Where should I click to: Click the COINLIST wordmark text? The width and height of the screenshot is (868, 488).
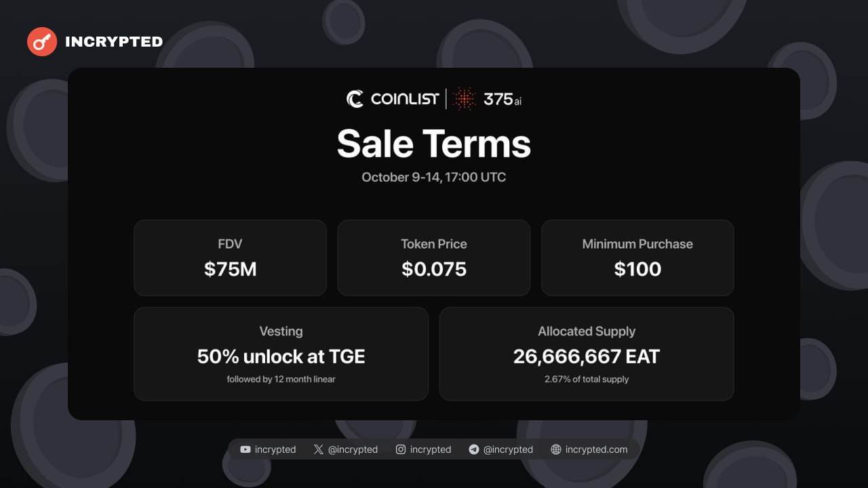404,99
